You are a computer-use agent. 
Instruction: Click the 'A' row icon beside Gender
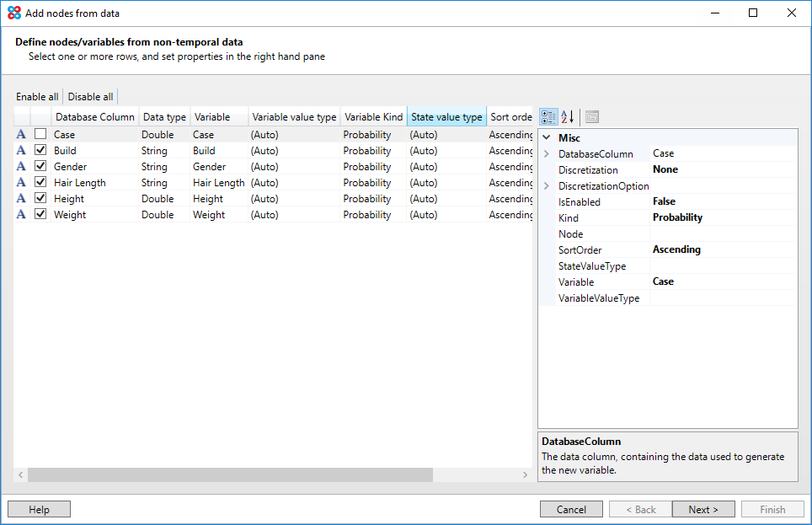[x=21, y=167]
